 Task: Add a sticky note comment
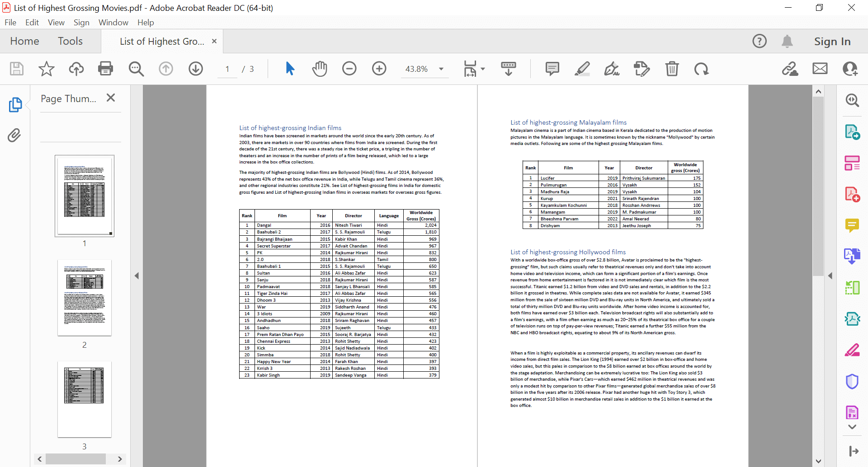pos(552,69)
